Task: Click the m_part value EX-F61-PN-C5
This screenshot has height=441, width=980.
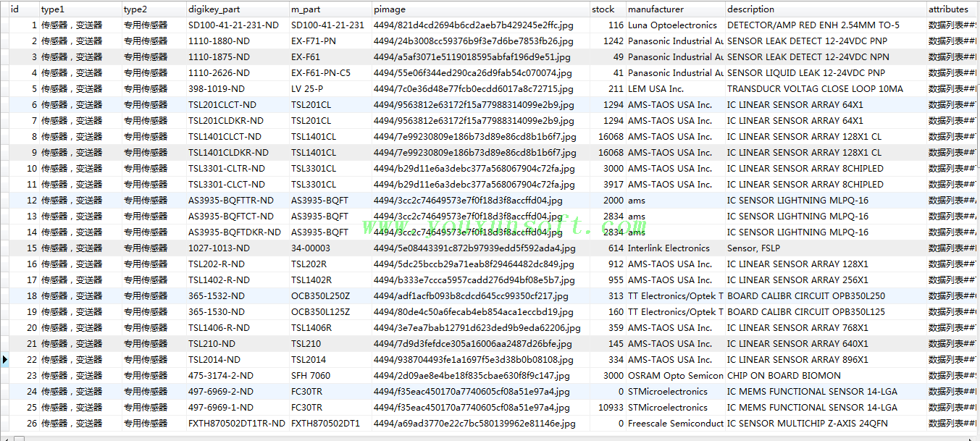Action: pos(330,73)
